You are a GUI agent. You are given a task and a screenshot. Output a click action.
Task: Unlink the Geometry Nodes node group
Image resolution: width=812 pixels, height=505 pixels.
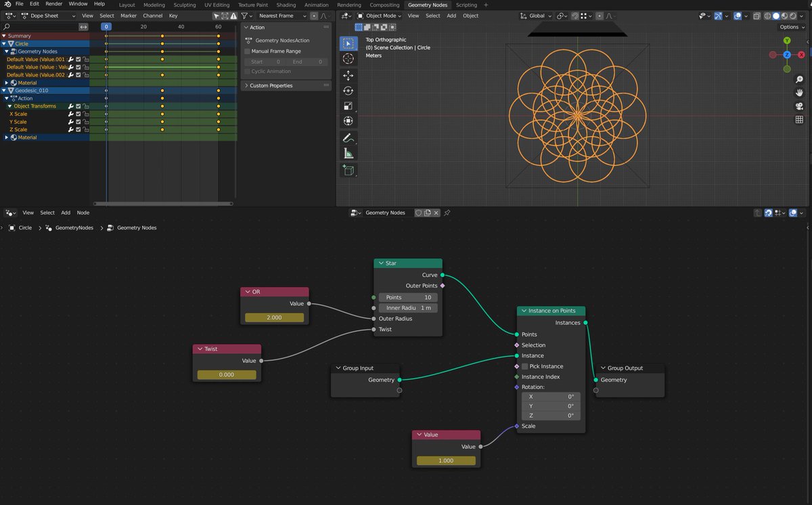click(436, 213)
